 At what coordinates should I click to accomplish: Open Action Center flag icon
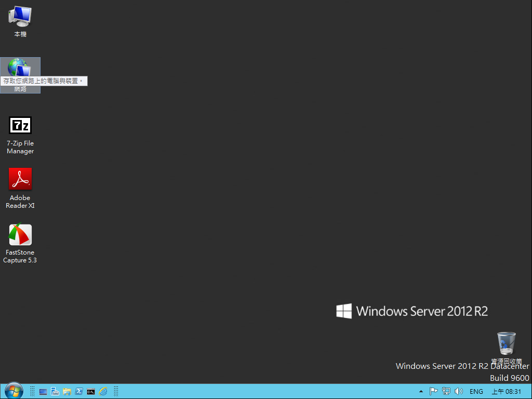(x=434, y=392)
